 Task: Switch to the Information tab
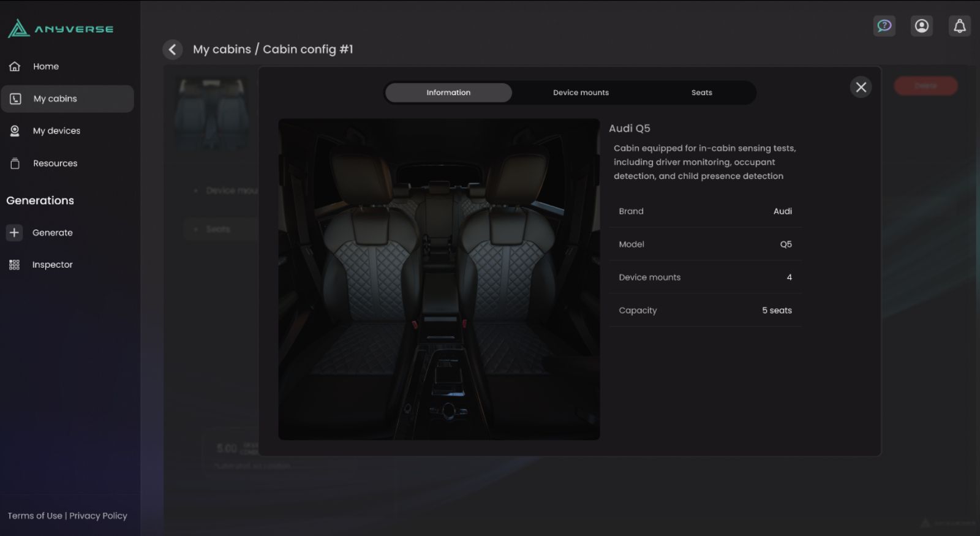(x=448, y=92)
